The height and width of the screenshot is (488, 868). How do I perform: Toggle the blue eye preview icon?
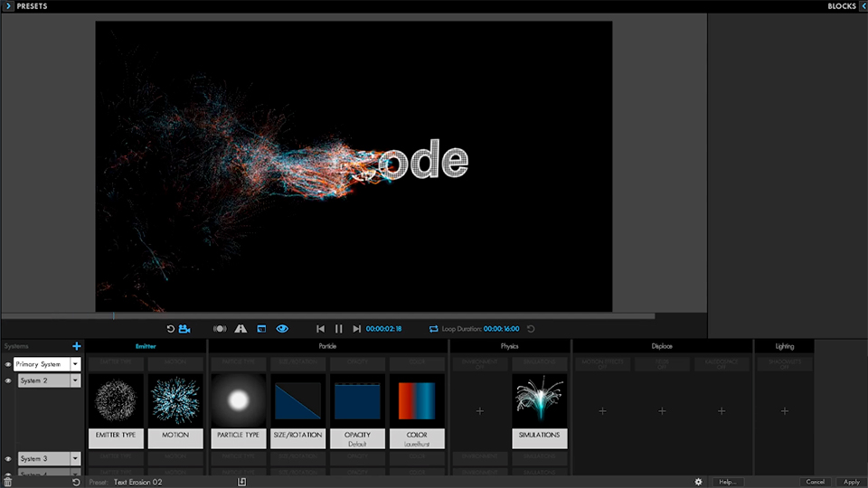tap(282, 329)
